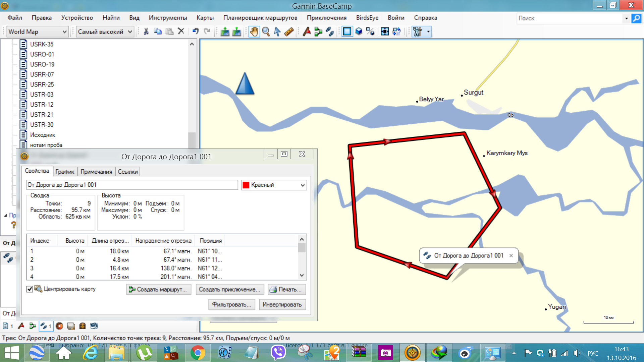Open the activity profile dropdown arrow
Viewport: 644px width, 362px height.
point(428,32)
